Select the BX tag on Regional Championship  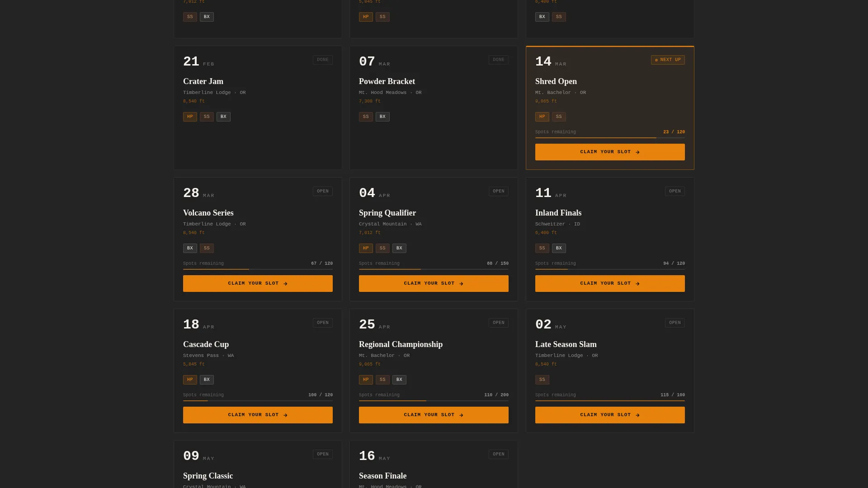coord(399,380)
